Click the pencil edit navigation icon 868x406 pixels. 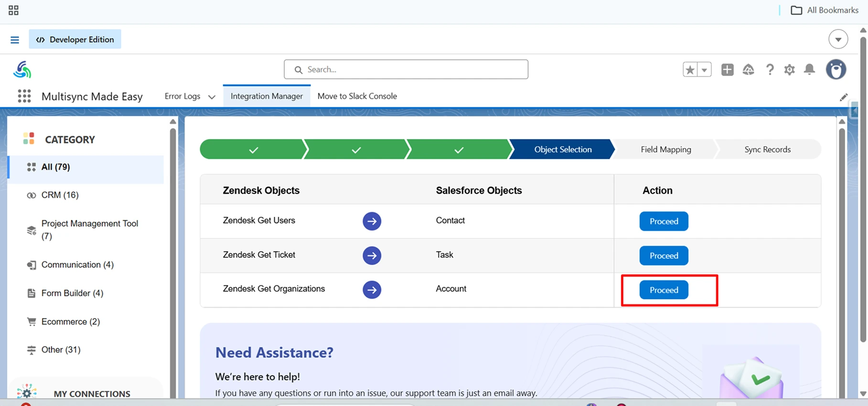[844, 97]
